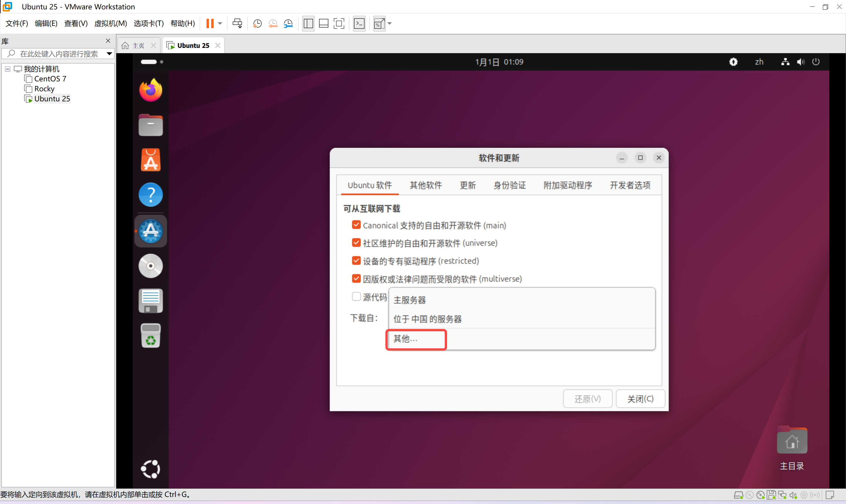Uncheck the universe software checkbox

(x=356, y=243)
